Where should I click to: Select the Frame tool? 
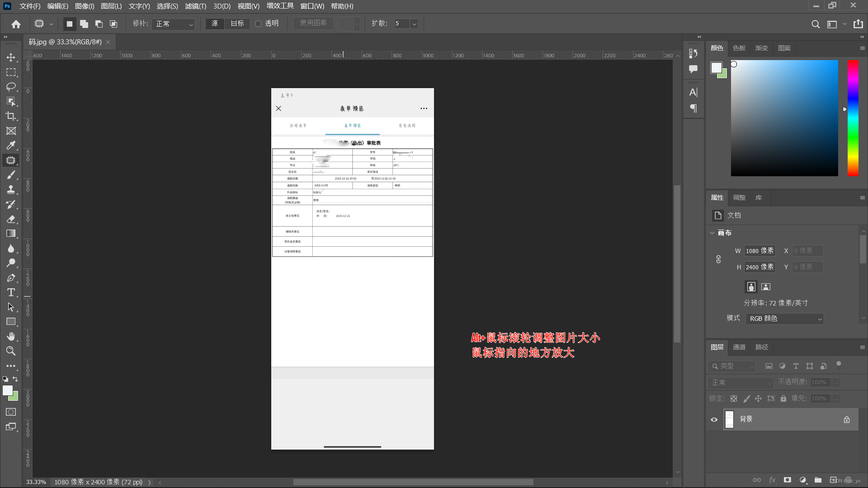(11, 131)
